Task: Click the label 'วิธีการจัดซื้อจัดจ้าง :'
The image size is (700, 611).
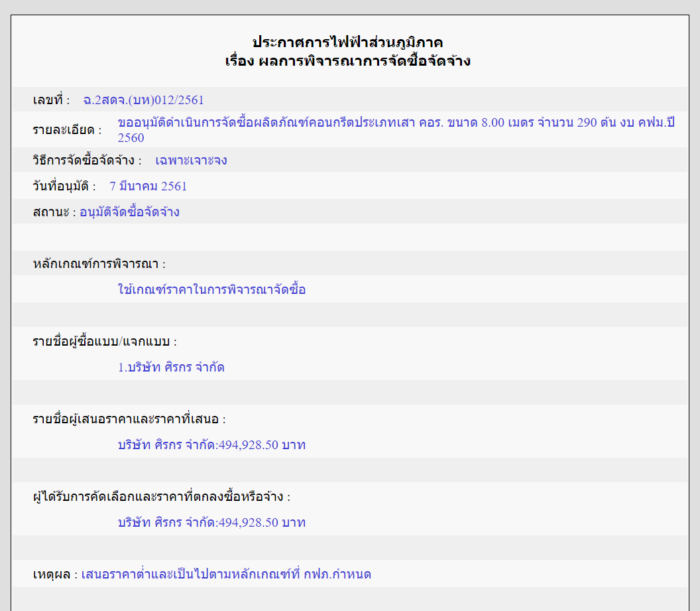Action: 87,160
